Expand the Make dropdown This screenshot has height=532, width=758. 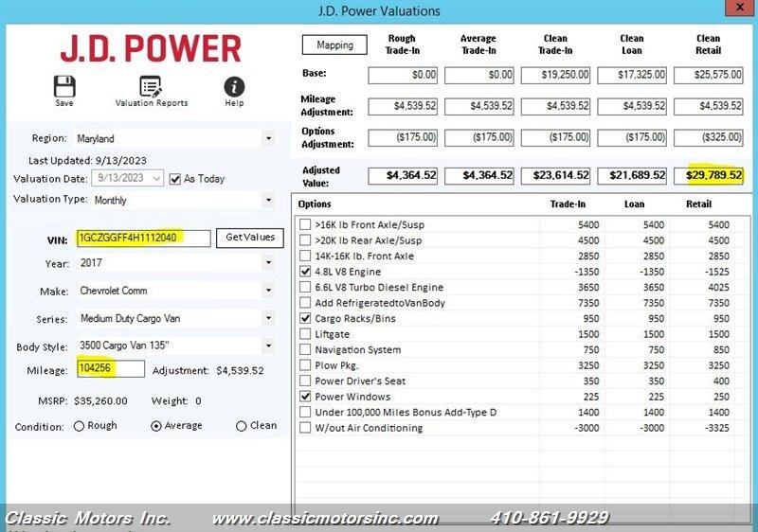click(x=268, y=291)
